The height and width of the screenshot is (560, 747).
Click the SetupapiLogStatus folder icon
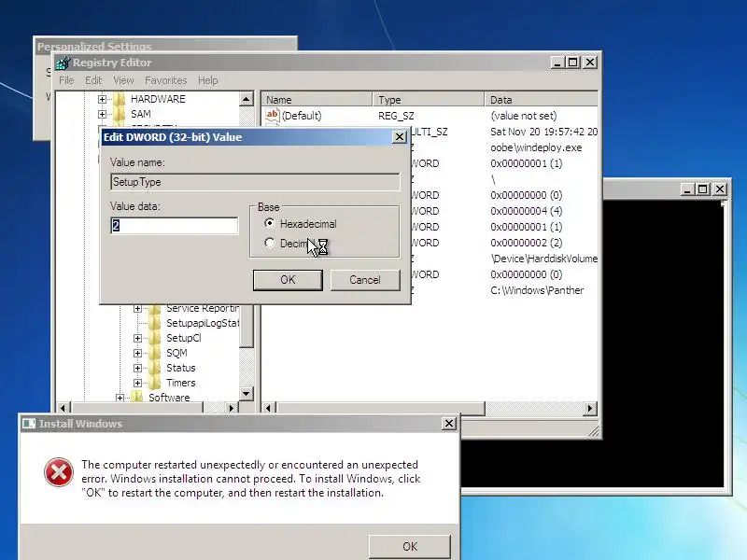[155, 323]
